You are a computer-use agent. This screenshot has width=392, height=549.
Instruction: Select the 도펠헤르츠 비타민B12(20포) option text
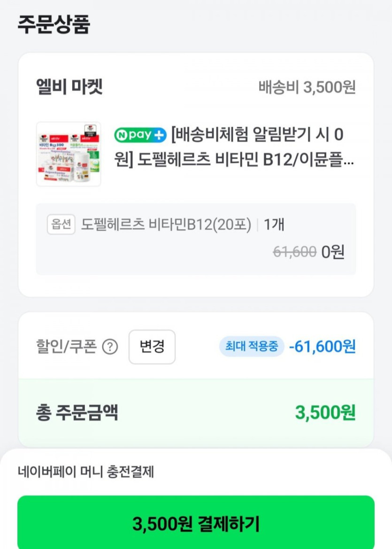point(166,224)
